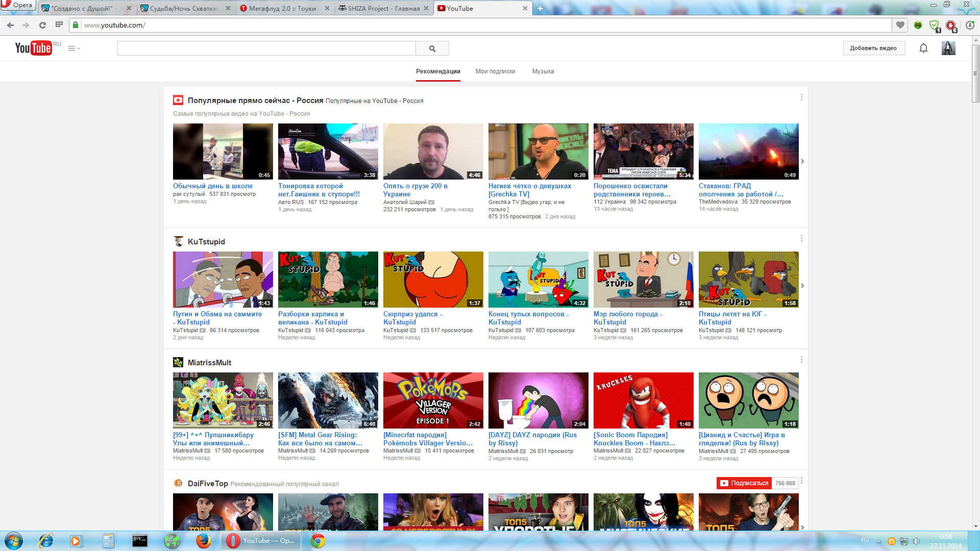Open Нагиев чётко о девушках video link
Screen dimensions: 980x551
click(x=530, y=190)
